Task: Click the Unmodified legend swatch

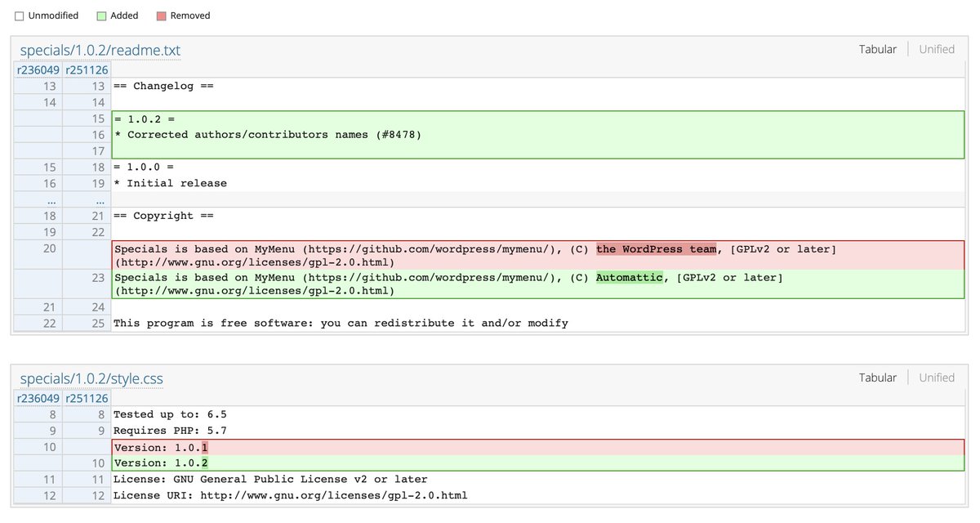Action: 20,16
